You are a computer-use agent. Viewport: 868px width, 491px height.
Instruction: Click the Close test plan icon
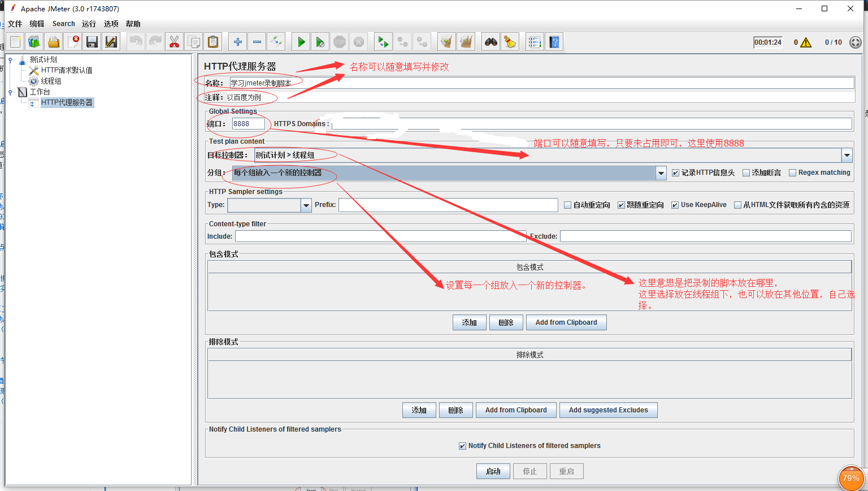[73, 42]
